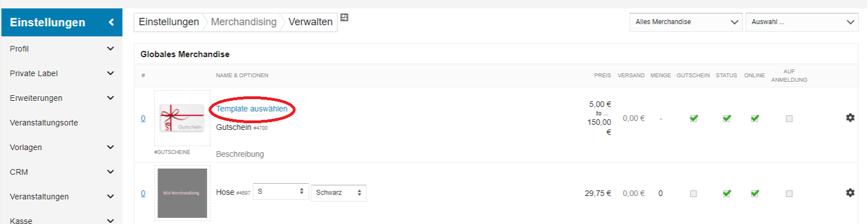The image size is (868, 224).
Task: Select the Gutschein gift card image
Action: click(183, 118)
